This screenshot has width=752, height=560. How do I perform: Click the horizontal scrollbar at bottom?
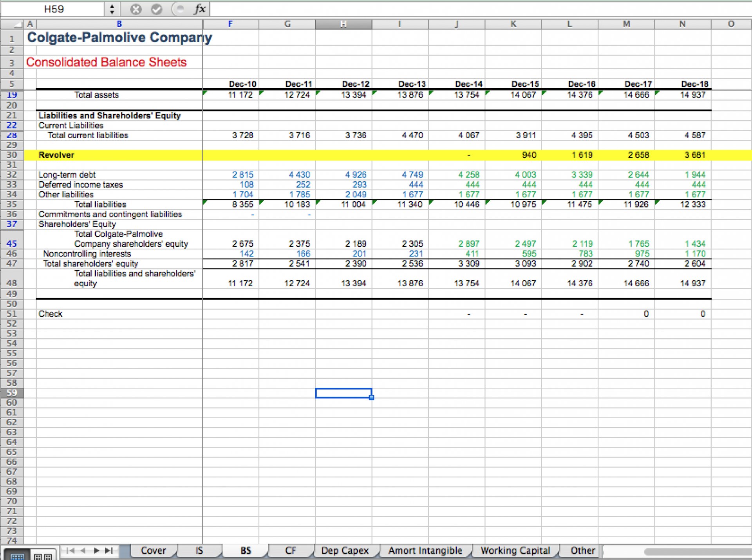point(698,552)
